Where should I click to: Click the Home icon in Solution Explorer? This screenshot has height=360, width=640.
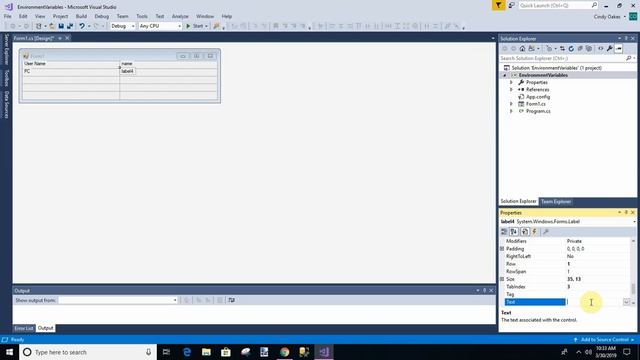click(522, 49)
